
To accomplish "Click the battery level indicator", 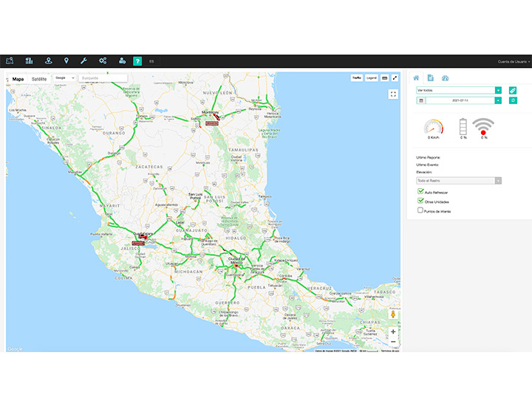I will (463, 127).
